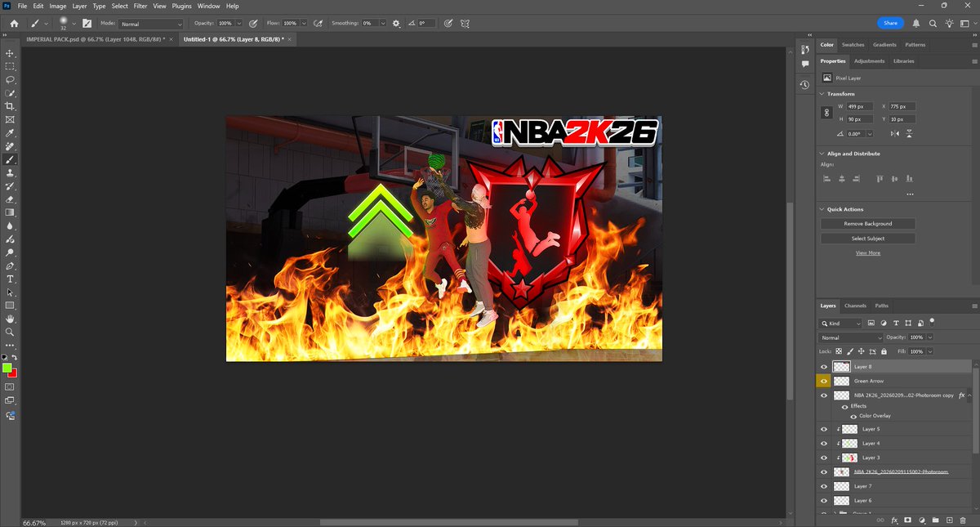Select the Spot Healing Brush tool
The width and height of the screenshot is (980, 527).
click(10, 146)
